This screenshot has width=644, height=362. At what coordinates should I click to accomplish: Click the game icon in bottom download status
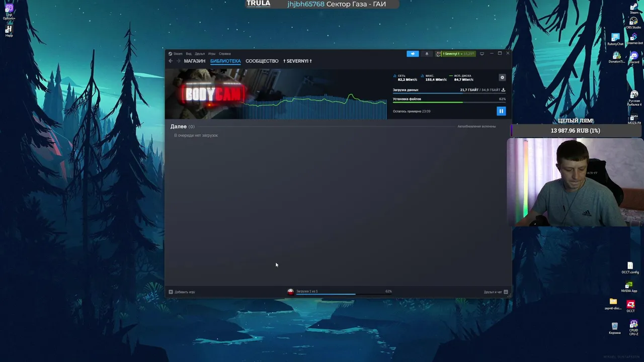tap(290, 292)
